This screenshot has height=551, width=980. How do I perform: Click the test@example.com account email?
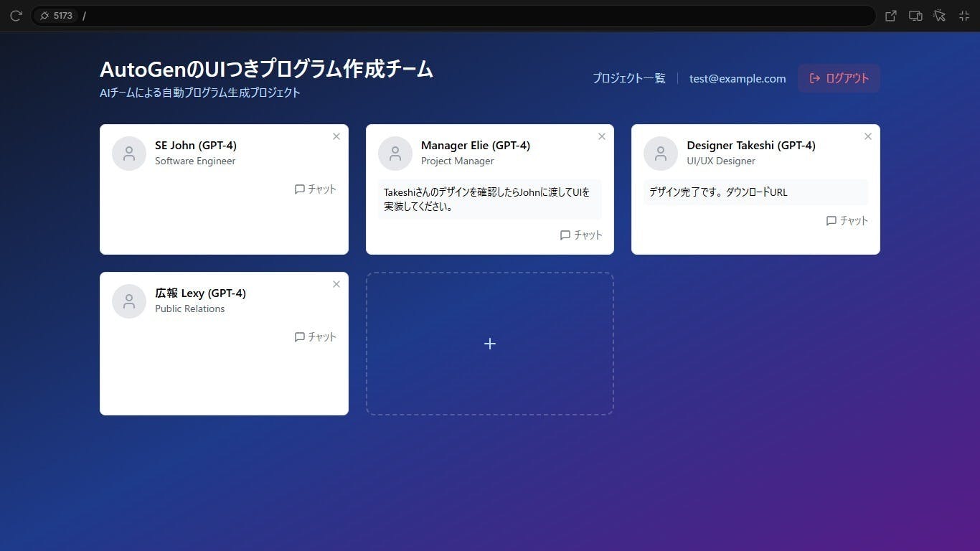[737, 79]
